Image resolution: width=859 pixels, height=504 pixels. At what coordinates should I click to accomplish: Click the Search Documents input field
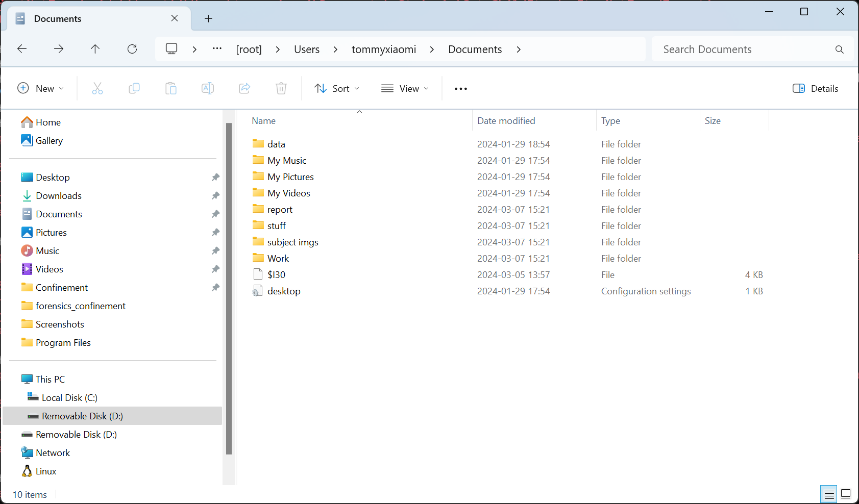(x=745, y=49)
